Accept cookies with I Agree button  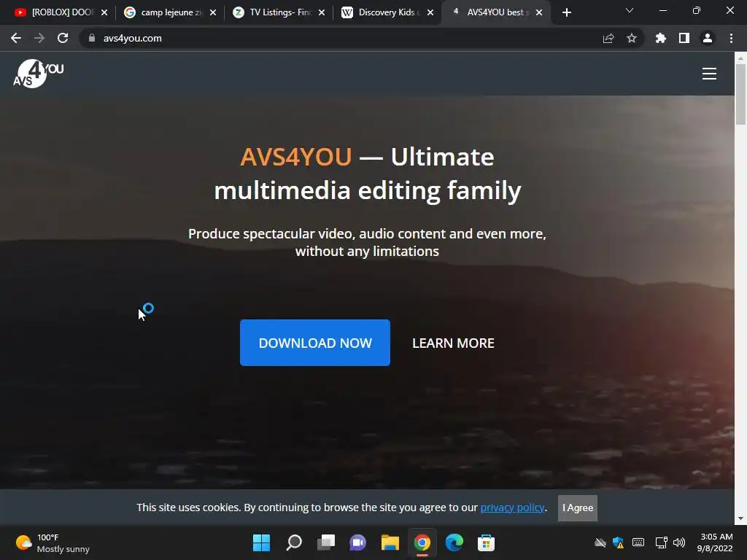pyautogui.click(x=578, y=508)
